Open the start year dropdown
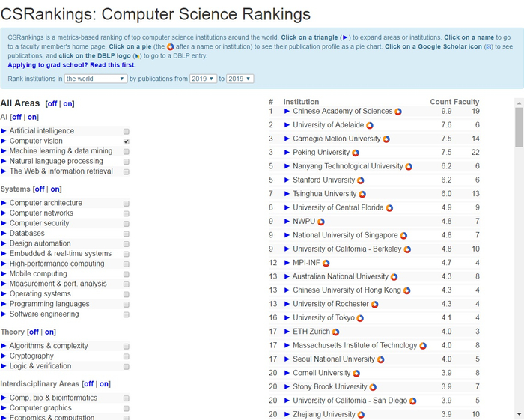524x420 pixels. click(203, 79)
